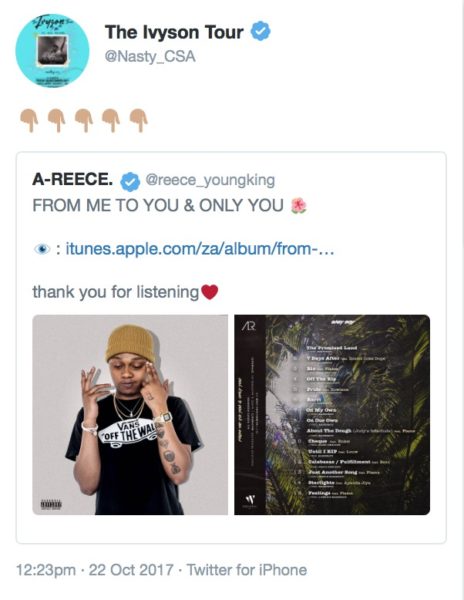Click the last pointing-down hand emoji

pos(138,120)
